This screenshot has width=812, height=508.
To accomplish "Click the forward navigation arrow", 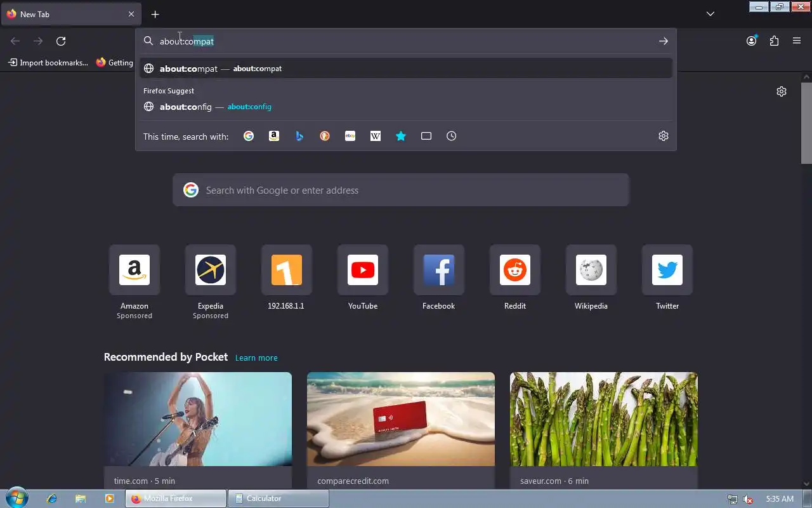I will coord(38,41).
